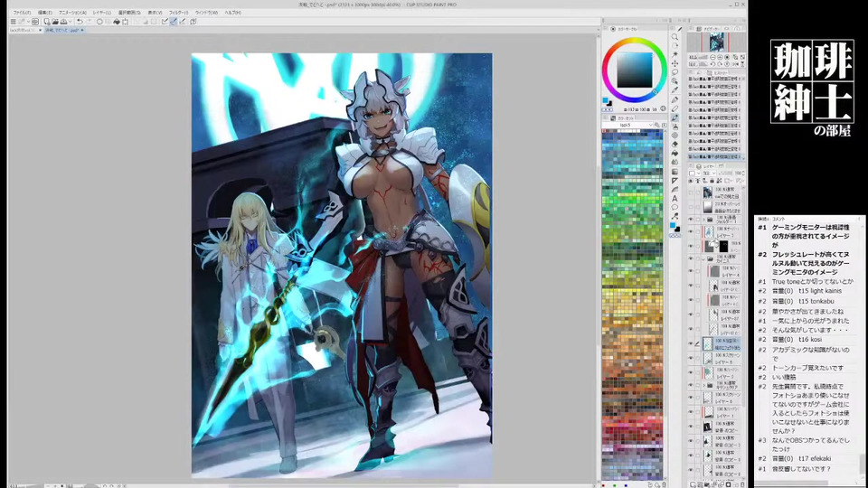Screen dimensions: 868x488
Task: Show the hidden top layer via its eye box
Action: 690,192
